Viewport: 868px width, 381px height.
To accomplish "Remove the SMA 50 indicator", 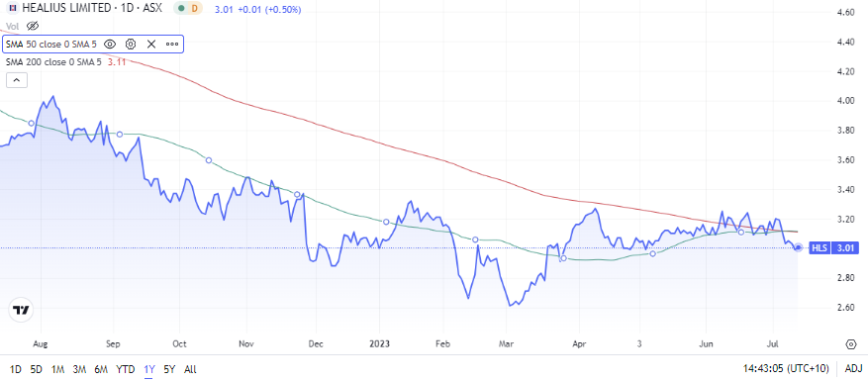I will pos(151,44).
